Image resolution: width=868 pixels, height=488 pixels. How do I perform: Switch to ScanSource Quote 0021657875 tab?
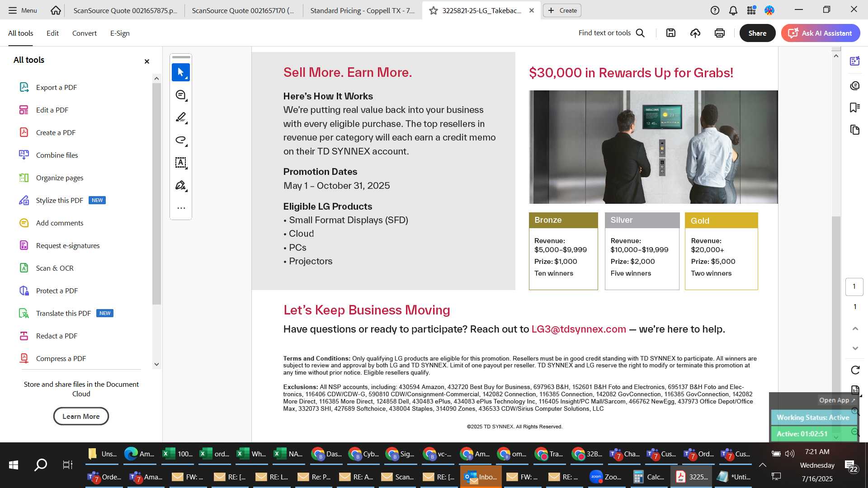click(x=125, y=10)
